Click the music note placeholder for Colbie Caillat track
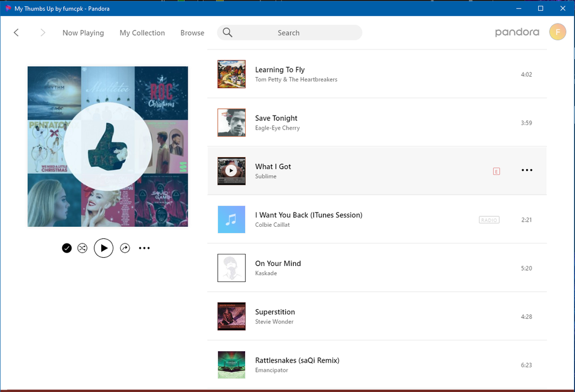The width and height of the screenshot is (575, 392). pyautogui.click(x=231, y=219)
